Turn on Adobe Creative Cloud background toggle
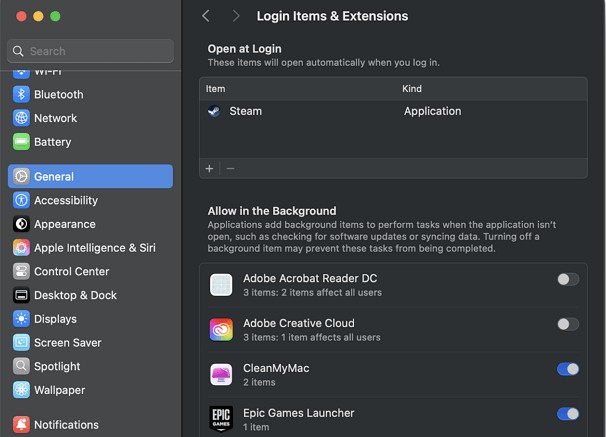Screen dimensions: 606x437 pos(567,324)
